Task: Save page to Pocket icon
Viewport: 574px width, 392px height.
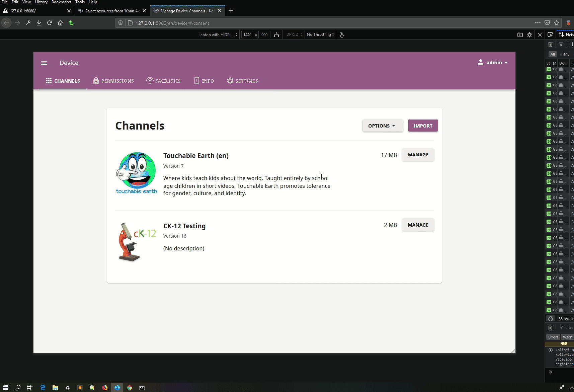Action: point(547,23)
